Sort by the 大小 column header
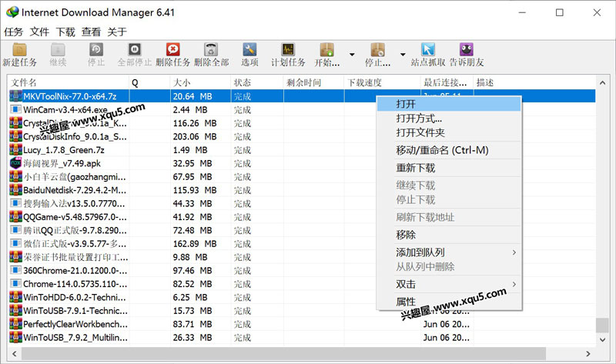The image size is (616, 364). (x=200, y=82)
